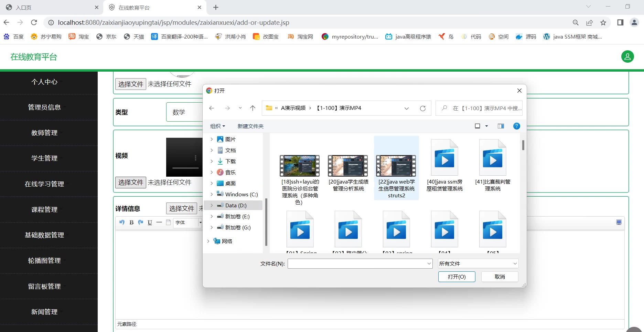
Task: Click the up-folder arrow in file dialog
Action: click(253, 108)
